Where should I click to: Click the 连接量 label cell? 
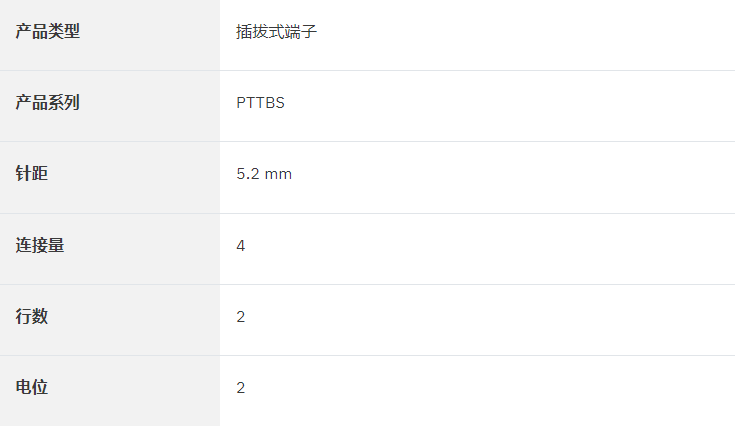[x=110, y=249]
